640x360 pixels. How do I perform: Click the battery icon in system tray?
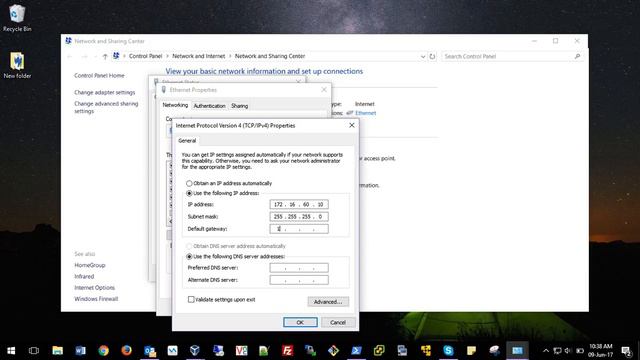580,351
